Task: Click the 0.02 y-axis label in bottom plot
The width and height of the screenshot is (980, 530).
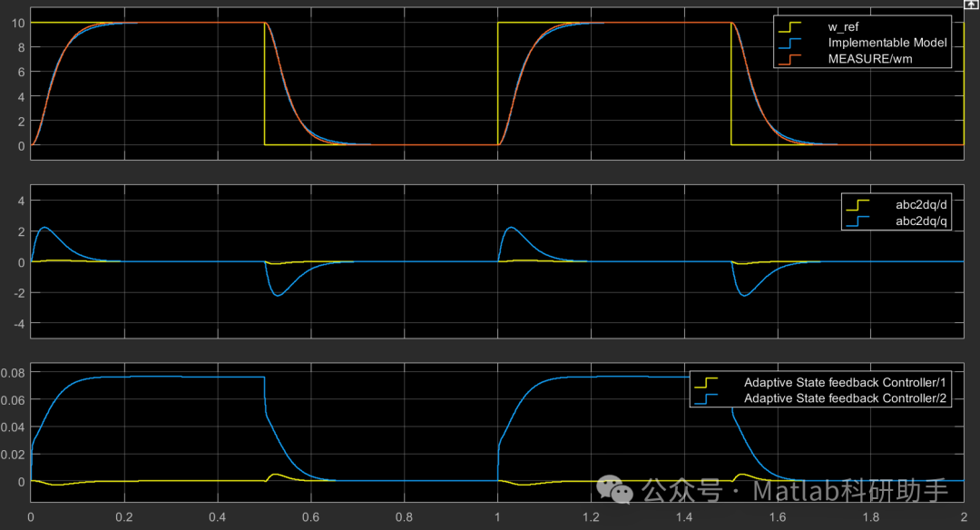Action: point(13,455)
